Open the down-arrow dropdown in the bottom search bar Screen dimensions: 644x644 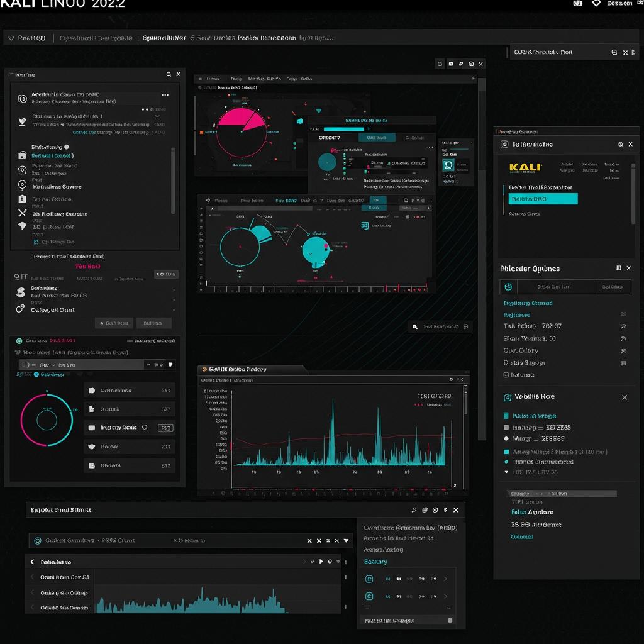tap(347, 540)
